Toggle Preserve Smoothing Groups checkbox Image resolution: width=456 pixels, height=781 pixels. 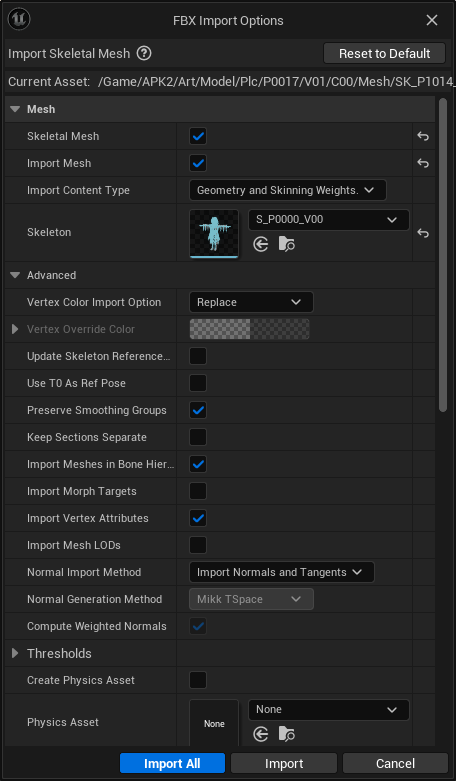pyautogui.click(x=198, y=410)
